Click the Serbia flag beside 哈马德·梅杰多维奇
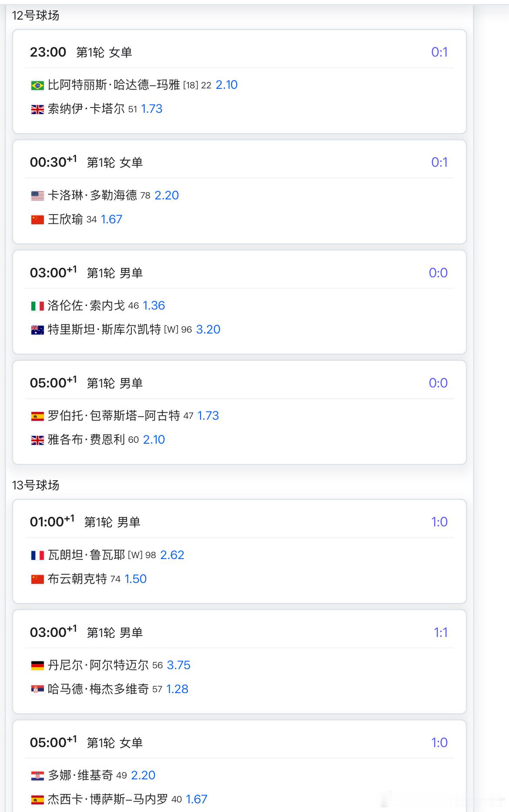This screenshot has height=812, width=509. pos(37,690)
